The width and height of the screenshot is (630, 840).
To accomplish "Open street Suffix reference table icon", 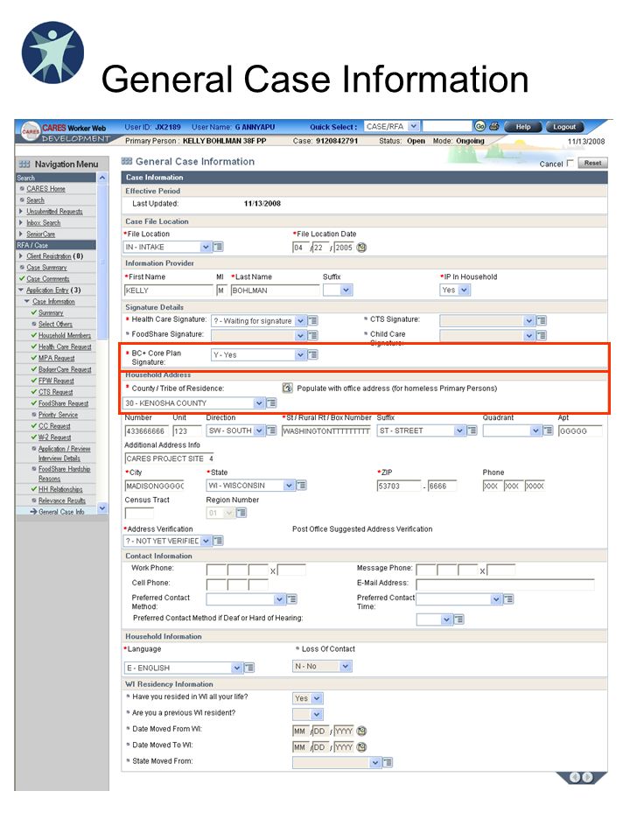I will [472, 430].
